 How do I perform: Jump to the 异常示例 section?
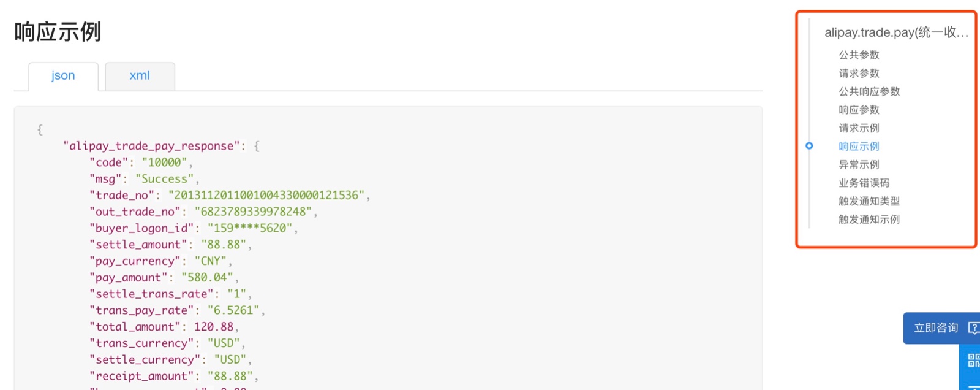click(859, 165)
